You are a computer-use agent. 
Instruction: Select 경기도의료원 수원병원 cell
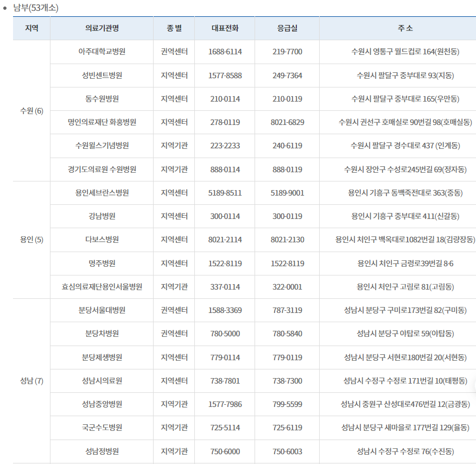pyautogui.click(x=101, y=170)
